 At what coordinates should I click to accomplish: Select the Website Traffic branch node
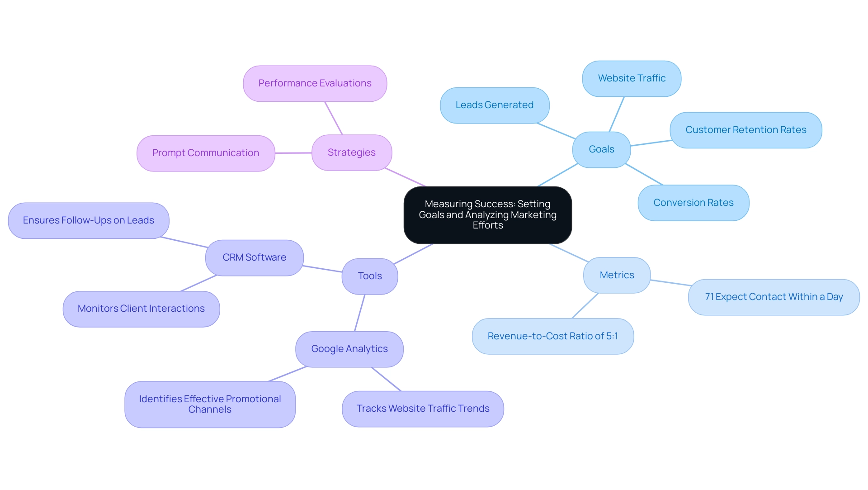coord(634,77)
